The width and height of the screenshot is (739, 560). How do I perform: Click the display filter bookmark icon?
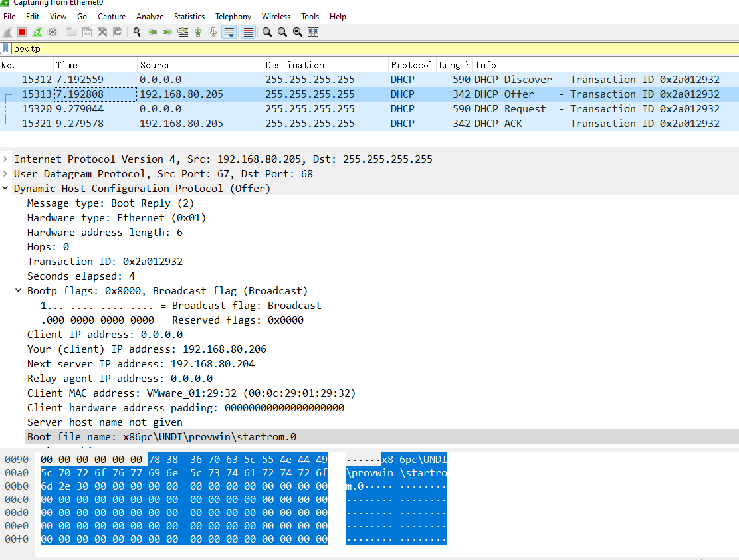pos(6,48)
